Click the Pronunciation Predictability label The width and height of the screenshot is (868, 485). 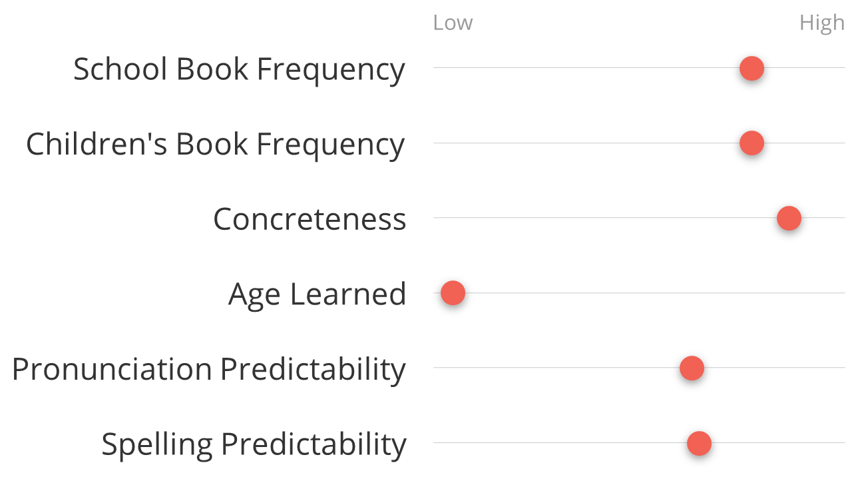point(208,370)
